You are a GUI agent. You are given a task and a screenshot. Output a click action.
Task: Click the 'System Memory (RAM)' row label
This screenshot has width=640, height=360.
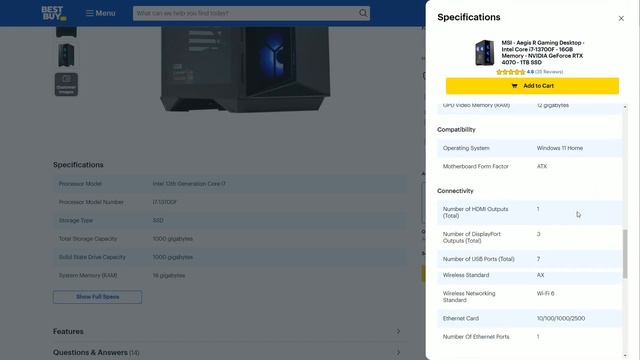point(88,276)
